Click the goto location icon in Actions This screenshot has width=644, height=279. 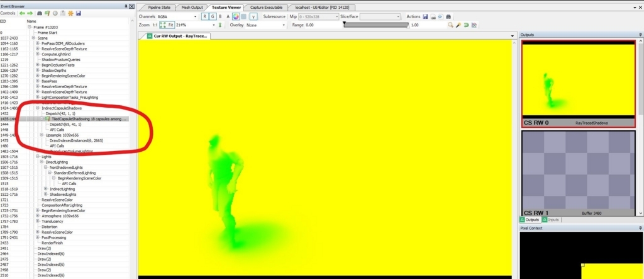[440, 16]
